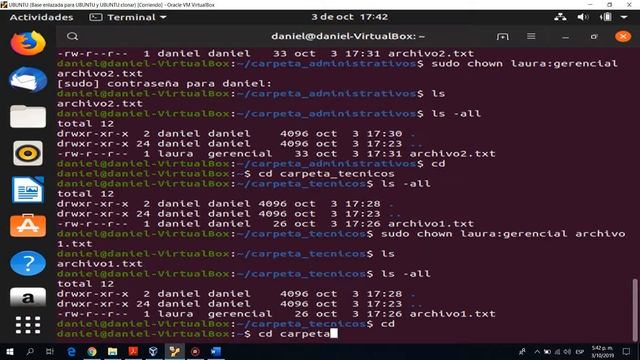Click the first line 'daniel daniel 33 oct' archivo2.txt

coord(265,53)
